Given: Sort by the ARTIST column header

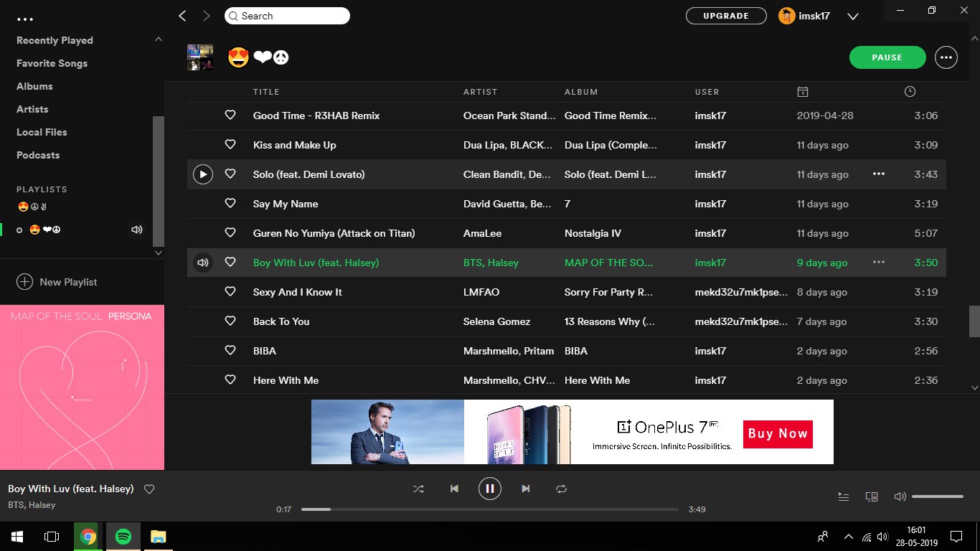Looking at the screenshot, I should pos(480,92).
